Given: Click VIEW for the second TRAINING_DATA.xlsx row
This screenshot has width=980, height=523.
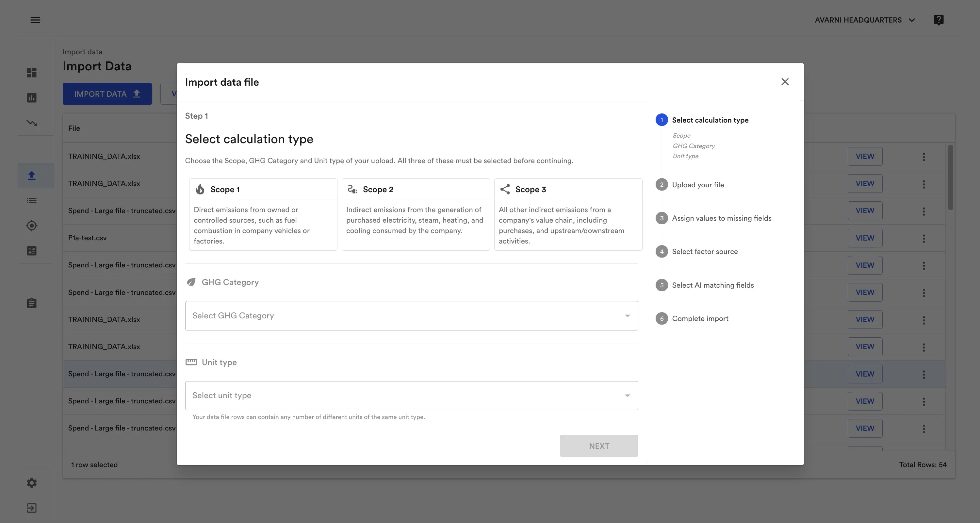Looking at the screenshot, I should [865, 183].
